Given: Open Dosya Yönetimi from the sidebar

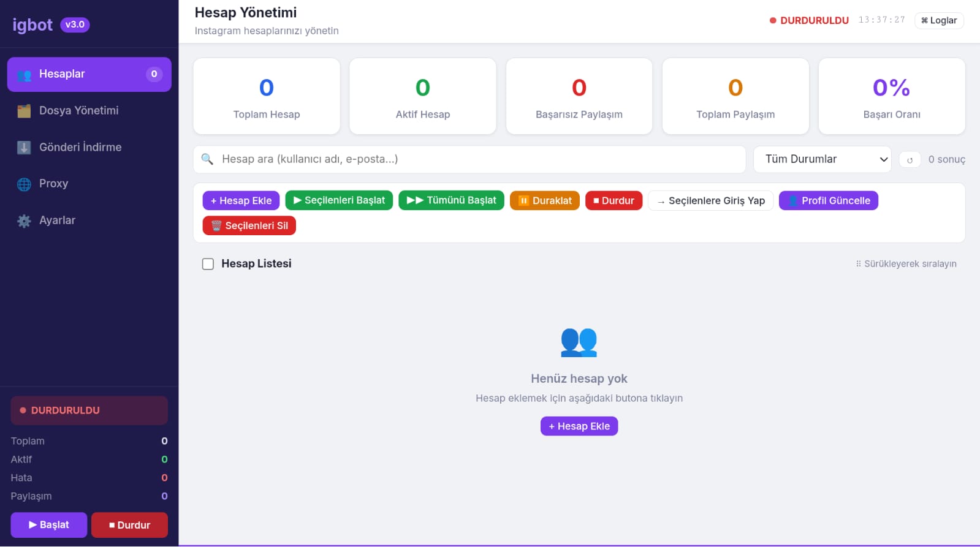Looking at the screenshot, I should pos(78,111).
